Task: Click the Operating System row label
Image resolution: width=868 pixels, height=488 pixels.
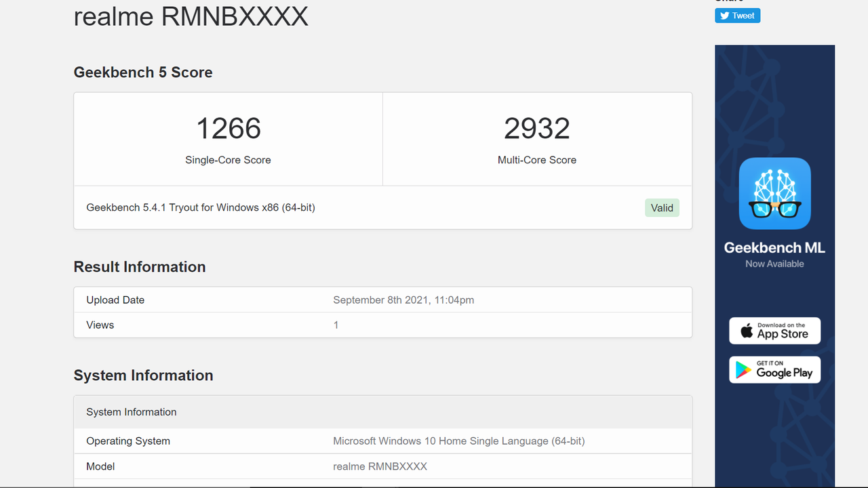Action: pyautogui.click(x=128, y=441)
